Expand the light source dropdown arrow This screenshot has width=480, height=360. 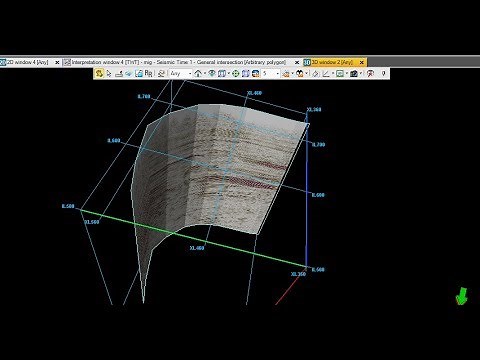pos(292,74)
